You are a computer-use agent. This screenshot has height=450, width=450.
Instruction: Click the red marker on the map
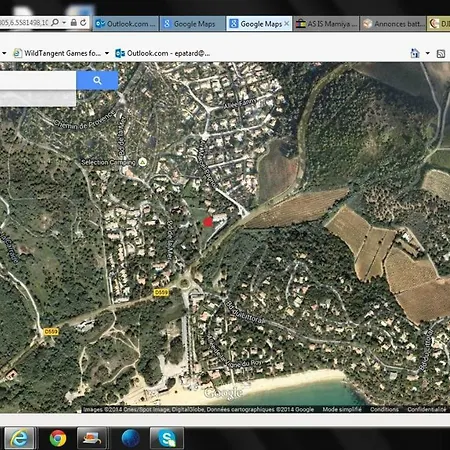pyautogui.click(x=208, y=222)
